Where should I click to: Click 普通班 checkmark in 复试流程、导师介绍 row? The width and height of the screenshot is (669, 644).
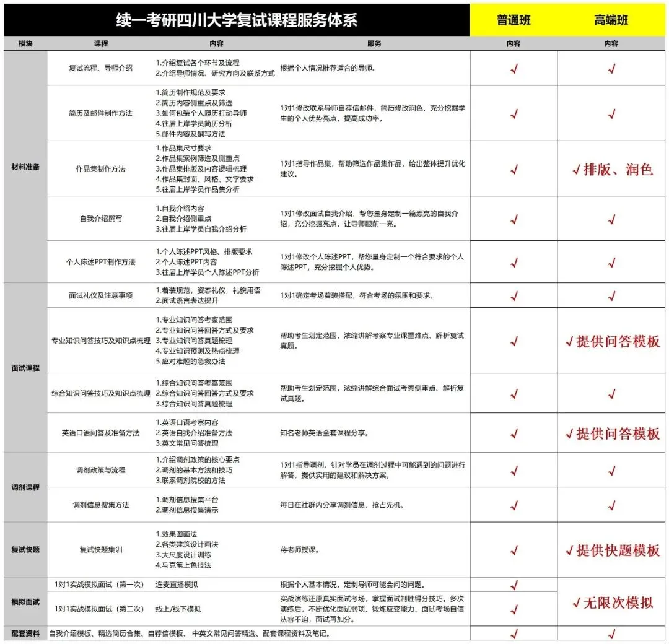(514, 69)
